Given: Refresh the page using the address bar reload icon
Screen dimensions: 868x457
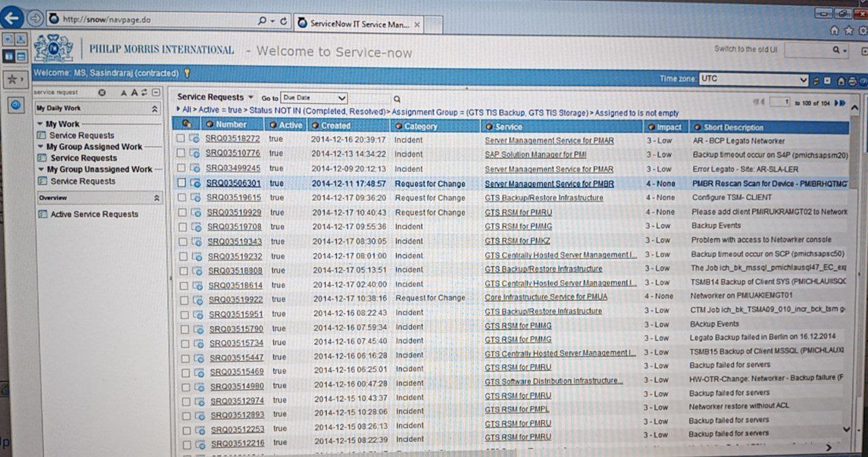Looking at the screenshot, I should pos(283,21).
